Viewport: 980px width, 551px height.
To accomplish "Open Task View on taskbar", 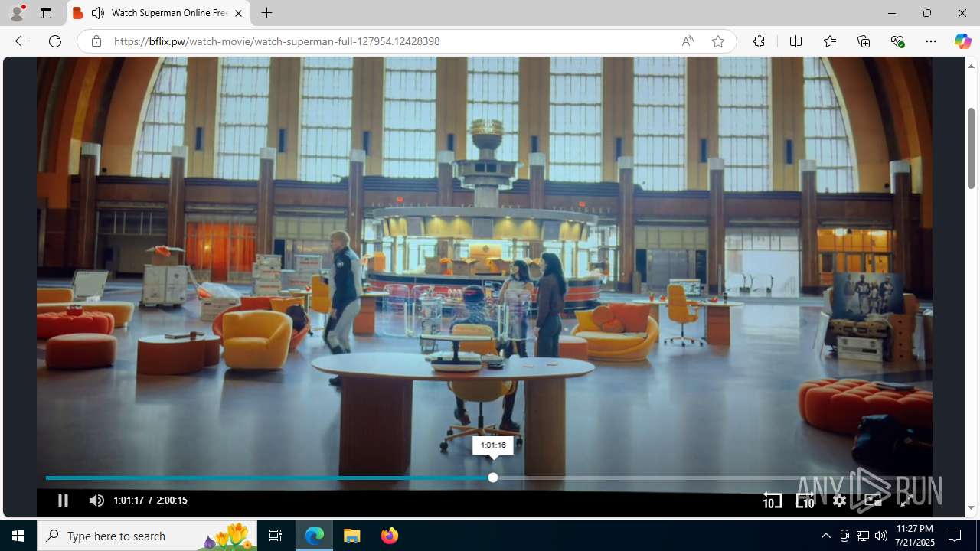I will pos(276,536).
